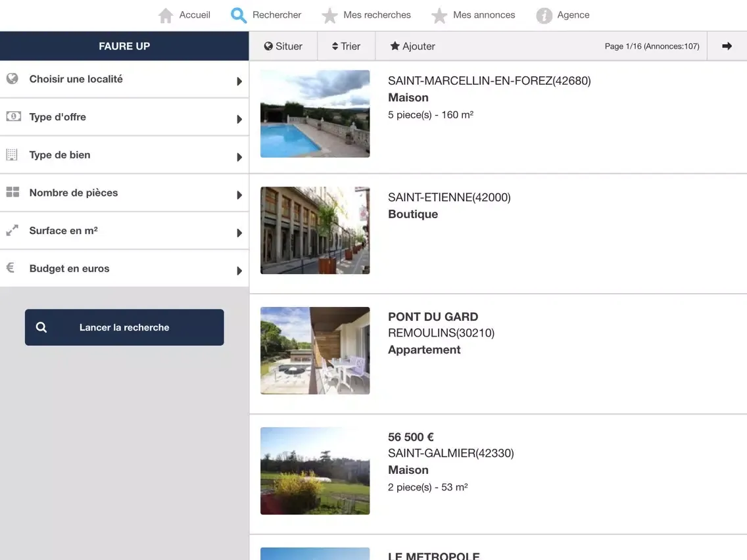The image size is (747, 560).
Task: Click the Ajouter button
Action: tap(412, 46)
